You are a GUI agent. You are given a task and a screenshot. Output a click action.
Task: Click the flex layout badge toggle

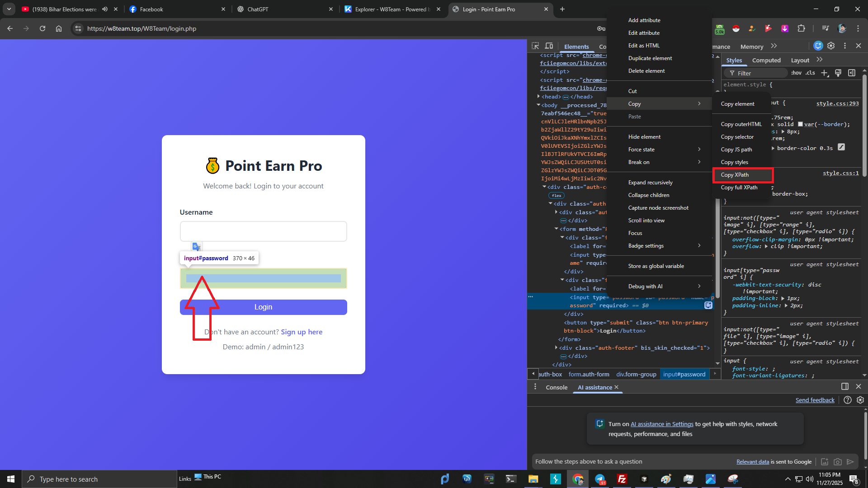[x=557, y=196]
